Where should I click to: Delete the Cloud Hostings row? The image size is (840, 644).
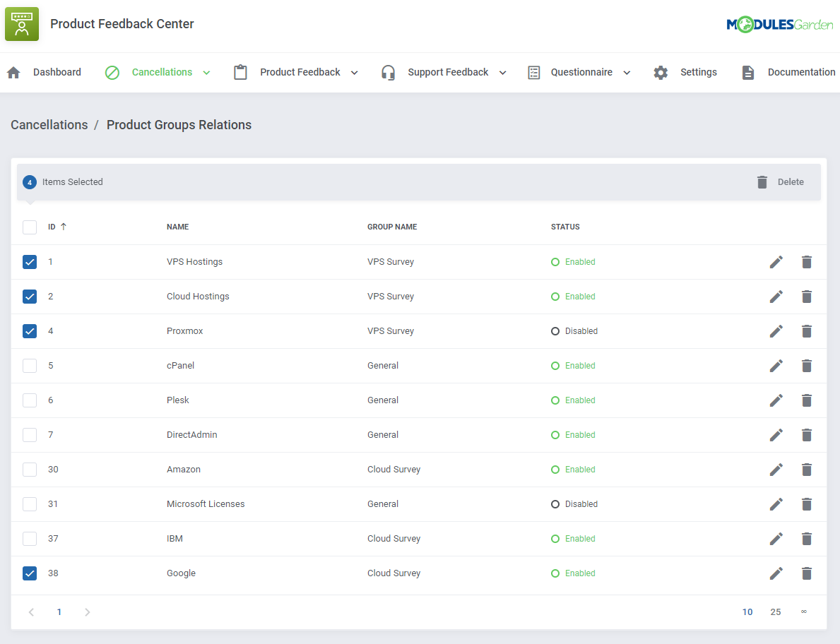coord(806,297)
